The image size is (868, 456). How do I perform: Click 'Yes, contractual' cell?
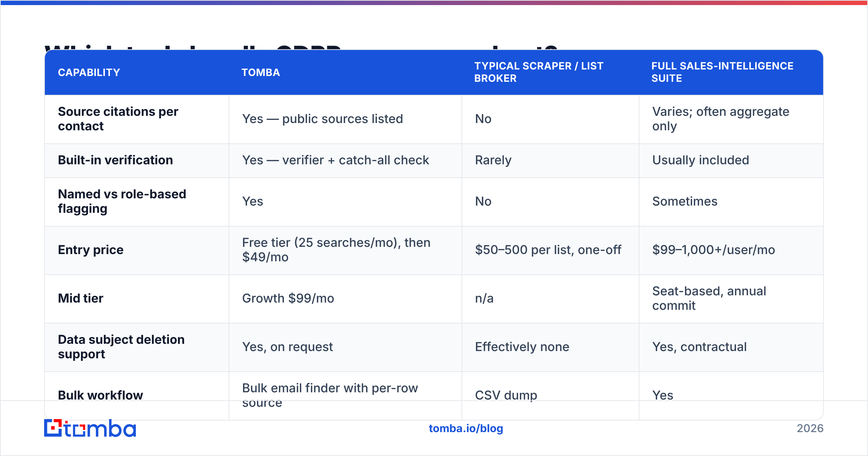click(x=699, y=347)
